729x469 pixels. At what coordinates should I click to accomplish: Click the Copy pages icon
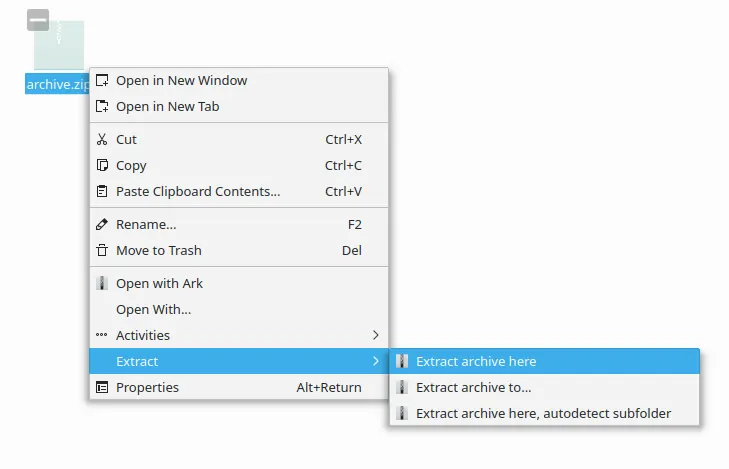pos(102,165)
